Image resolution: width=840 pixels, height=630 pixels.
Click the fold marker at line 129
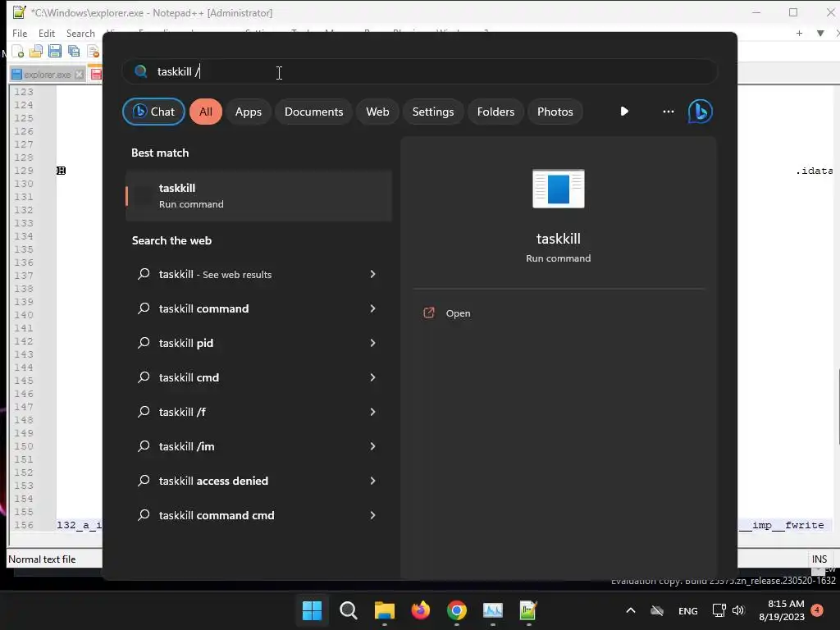61,171
